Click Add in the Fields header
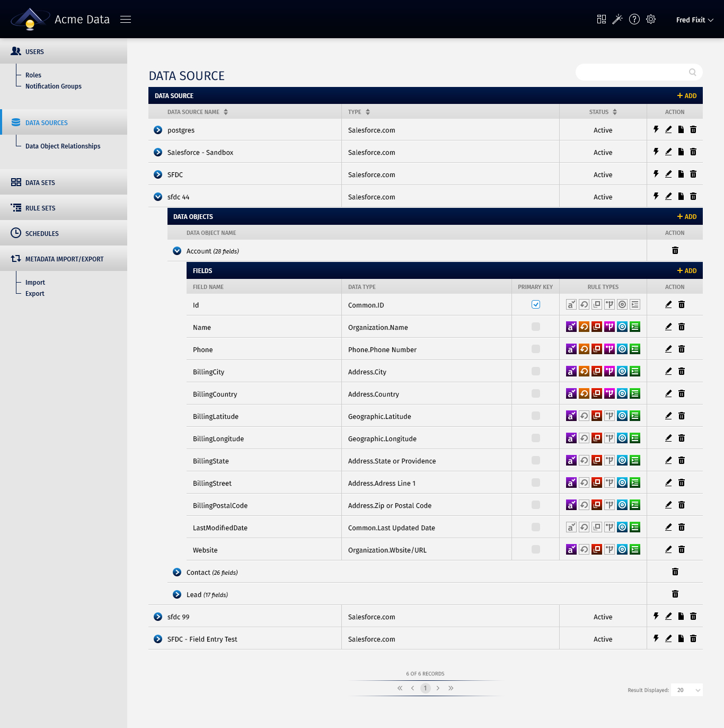This screenshot has width=724, height=728. pyautogui.click(x=687, y=270)
